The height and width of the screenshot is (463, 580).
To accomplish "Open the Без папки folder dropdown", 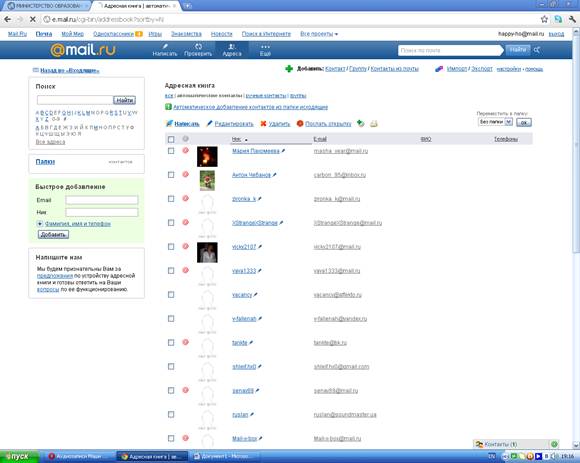I will 495,122.
